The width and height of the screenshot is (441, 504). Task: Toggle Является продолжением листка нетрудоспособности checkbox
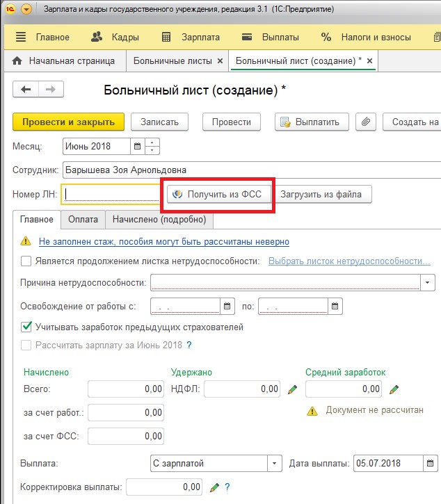(x=26, y=261)
